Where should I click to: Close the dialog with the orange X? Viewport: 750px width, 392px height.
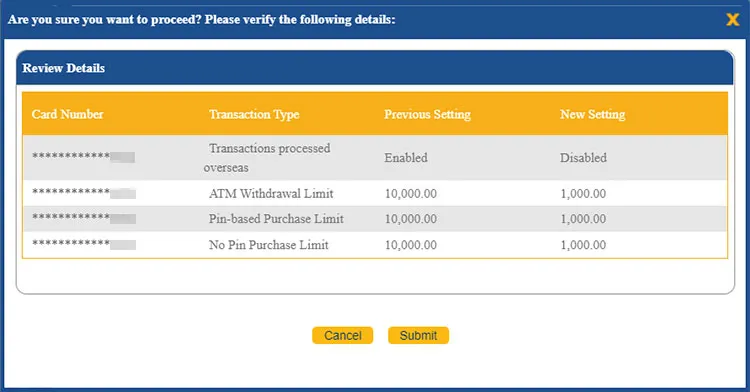pos(732,20)
